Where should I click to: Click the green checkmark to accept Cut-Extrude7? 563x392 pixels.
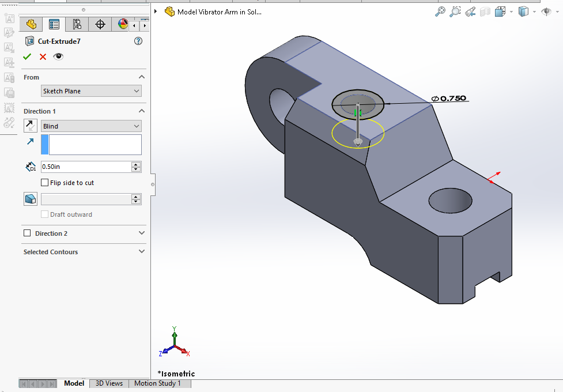(x=27, y=56)
